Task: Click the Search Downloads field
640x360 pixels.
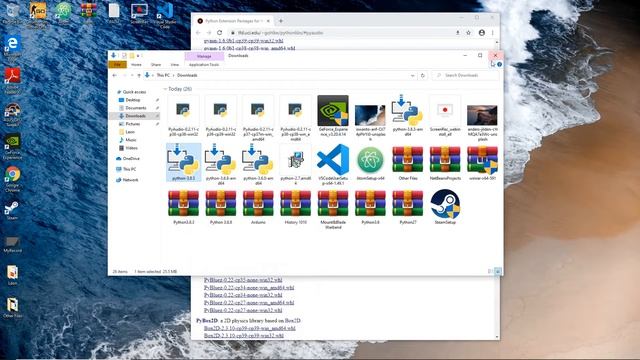Action: click(465, 76)
